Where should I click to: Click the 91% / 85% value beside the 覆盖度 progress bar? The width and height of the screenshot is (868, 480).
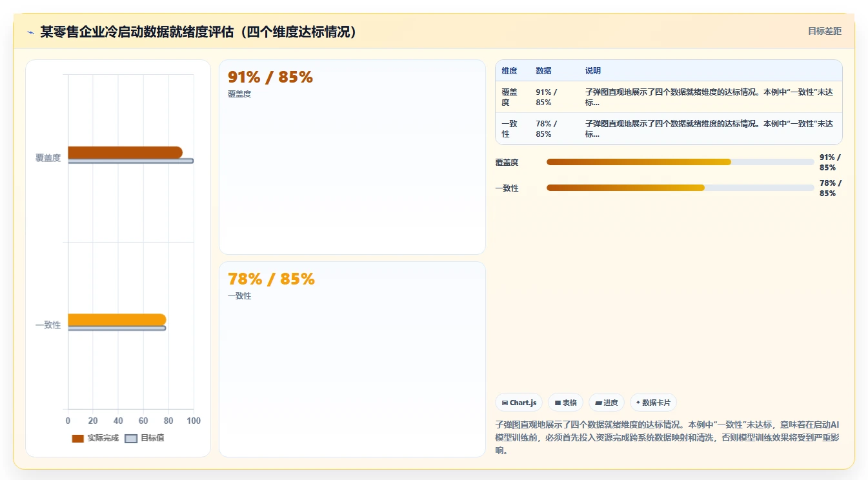pyautogui.click(x=831, y=163)
